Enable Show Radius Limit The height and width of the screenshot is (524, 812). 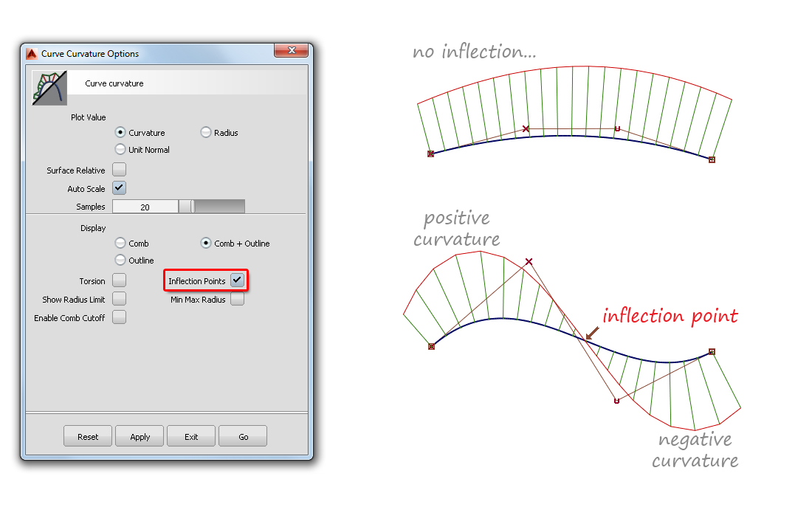119,299
